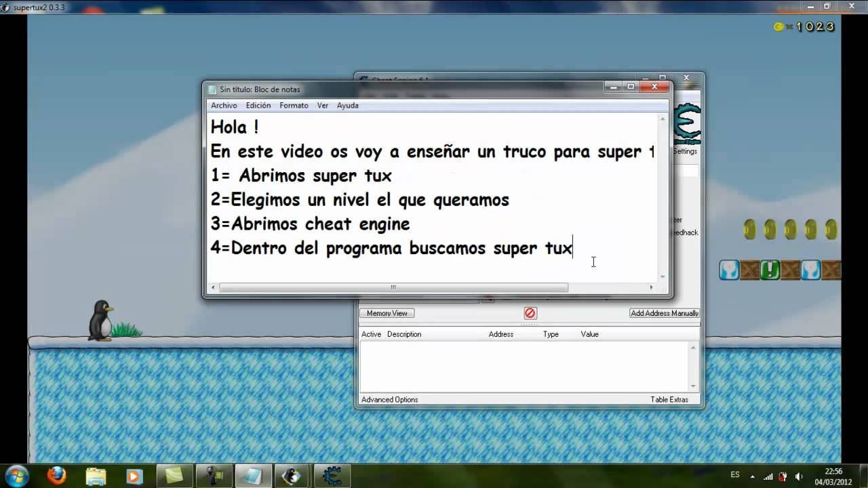The height and width of the screenshot is (488, 868).
Task: Open the network icon in system tray
Action: pyautogui.click(x=768, y=476)
